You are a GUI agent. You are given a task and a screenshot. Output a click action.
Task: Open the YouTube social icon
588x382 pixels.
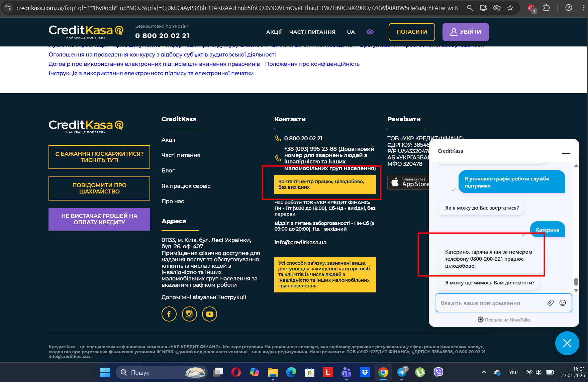pyautogui.click(x=210, y=314)
